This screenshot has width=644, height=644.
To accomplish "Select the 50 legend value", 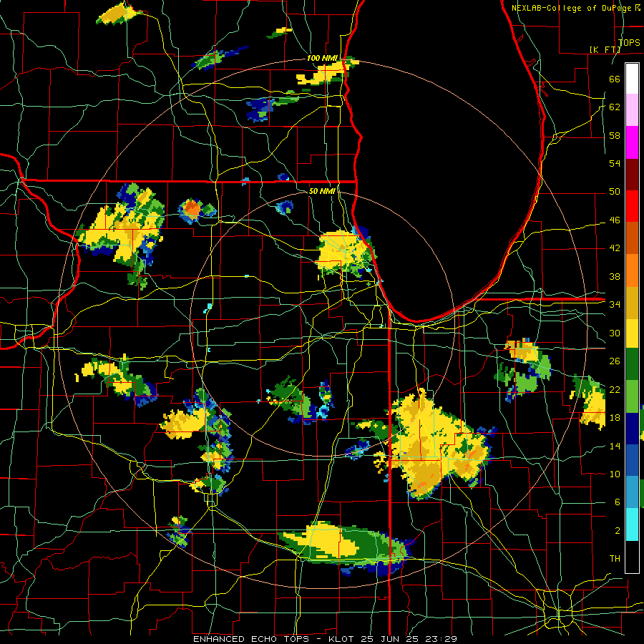I will tap(615, 192).
